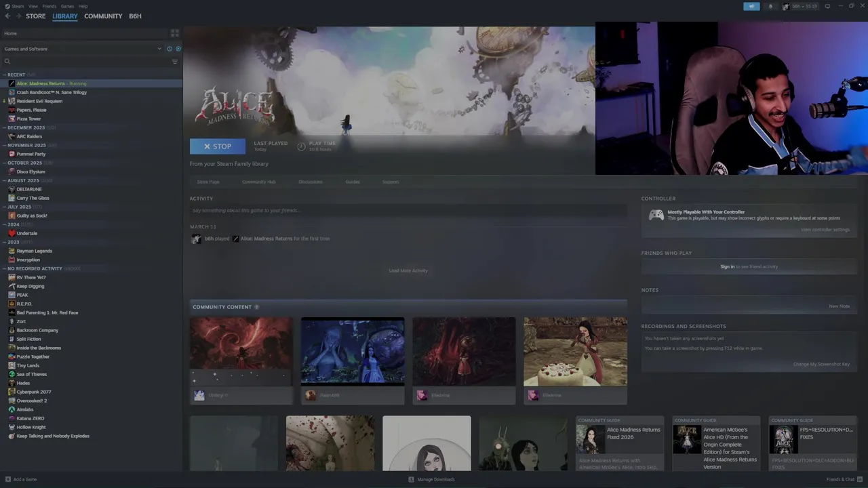The height and width of the screenshot is (488, 868).
Task: Select Sea of Thieves icon
Action: tap(12, 374)
